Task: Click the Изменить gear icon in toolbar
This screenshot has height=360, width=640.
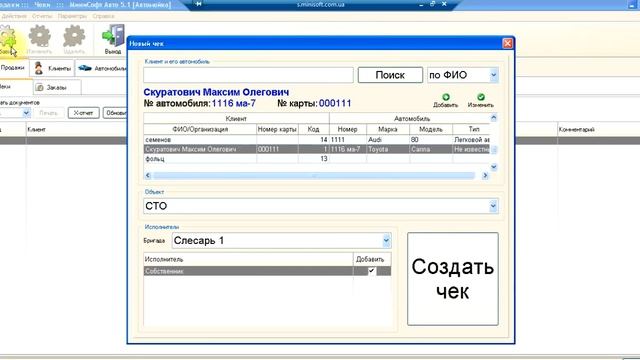Action: [x=40, y=36]
